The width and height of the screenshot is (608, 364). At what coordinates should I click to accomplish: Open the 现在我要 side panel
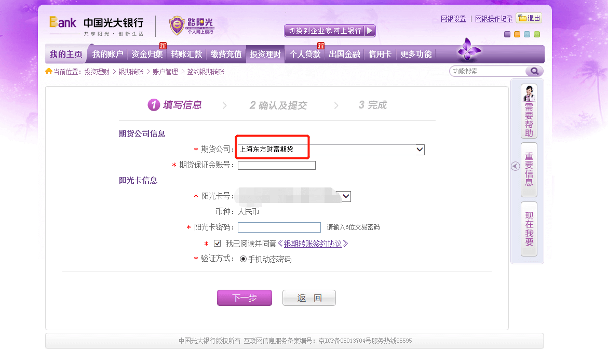coord(529,228)
